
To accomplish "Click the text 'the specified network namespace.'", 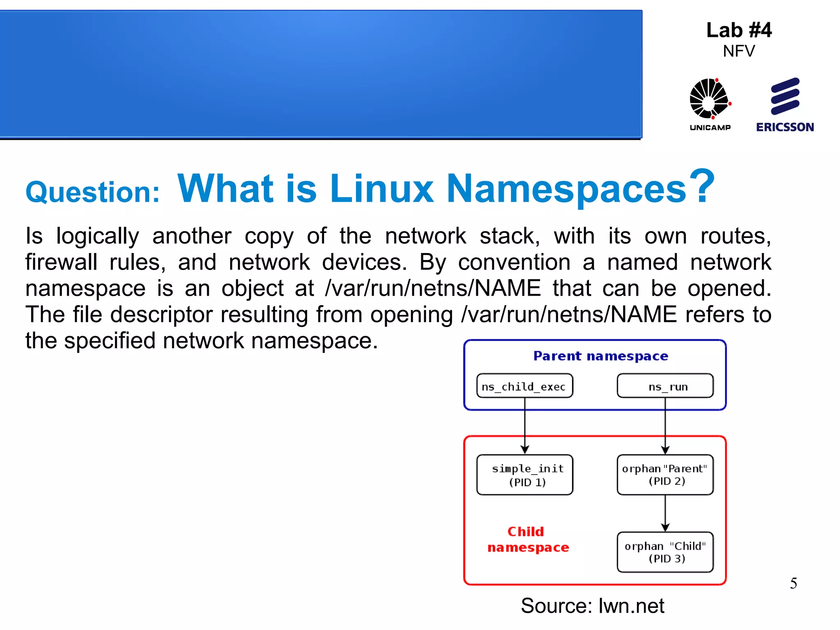I will [201, 341].
